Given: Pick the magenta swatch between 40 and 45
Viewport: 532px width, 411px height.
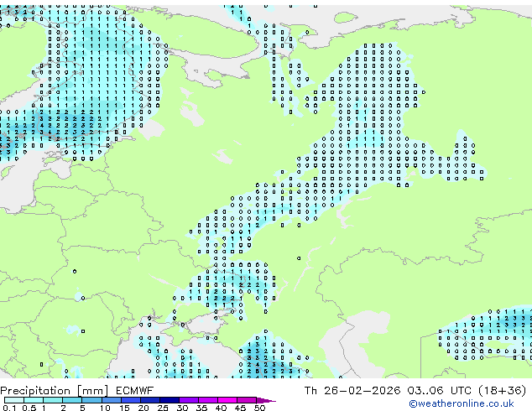Looking at the screenshot, I should (x=227, y=400).
